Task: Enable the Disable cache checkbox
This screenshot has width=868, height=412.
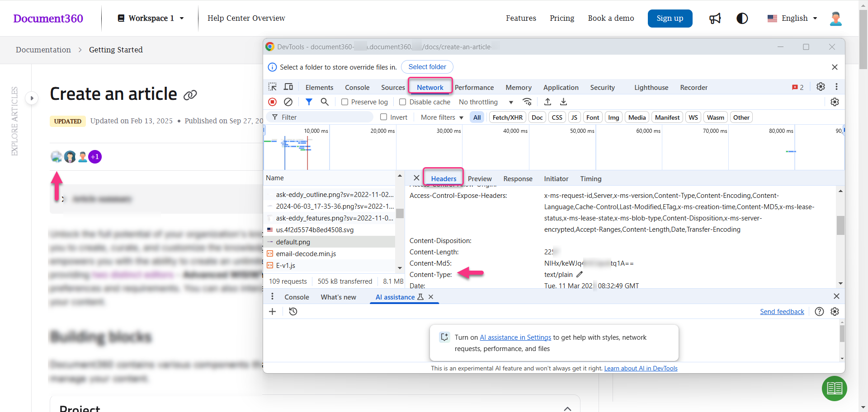Action: 402,102
